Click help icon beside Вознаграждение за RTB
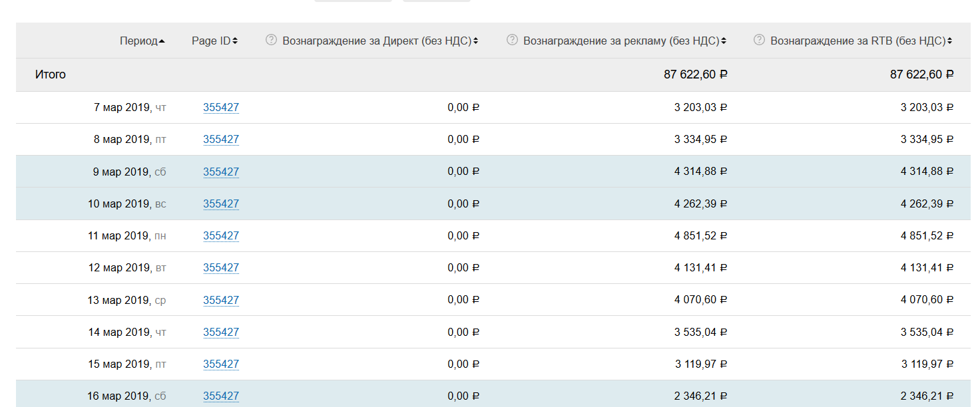Image resolution: width=980 pixels, height=407 pixels. [x=759, y=40]
